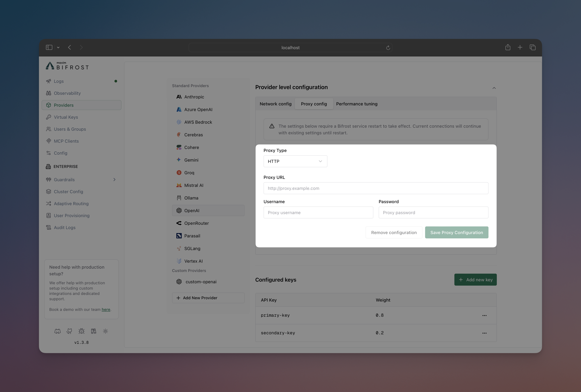Click the Proxy URL input field
Screen dimensions: 581x392
pos(376,188)
